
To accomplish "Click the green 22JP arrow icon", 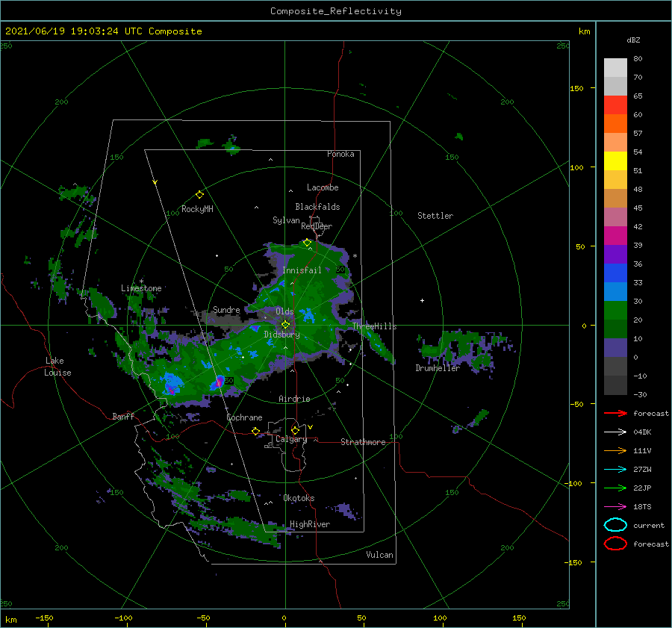I will pyautogui.click(x=615, y=488).
